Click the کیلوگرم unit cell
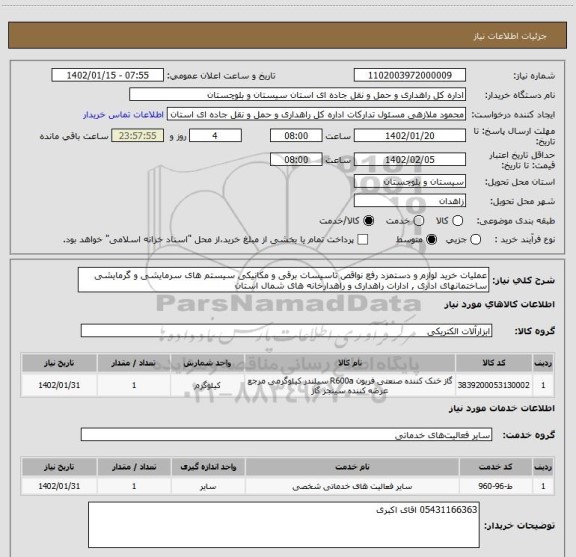 pos(208,385)
